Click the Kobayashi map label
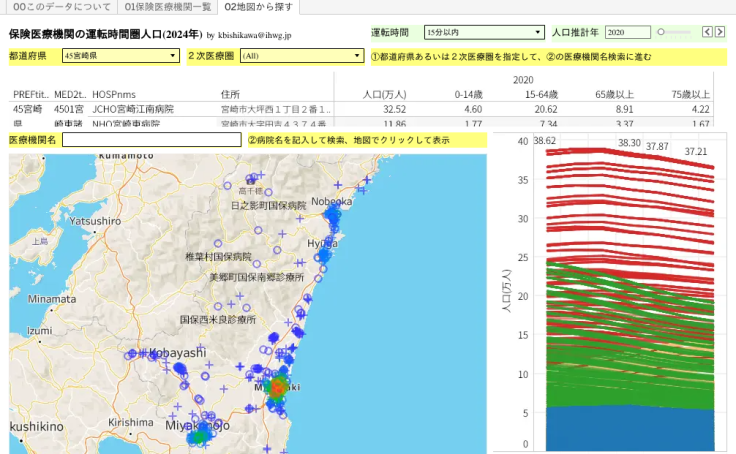This screenshot has width=736, height=454. coord(177,353)
